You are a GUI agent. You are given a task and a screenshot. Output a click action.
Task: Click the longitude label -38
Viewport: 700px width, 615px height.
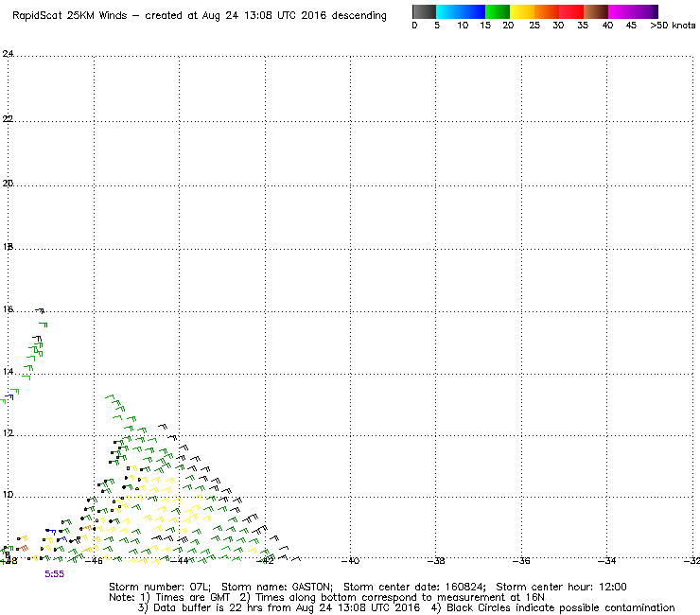click(436, 560)
